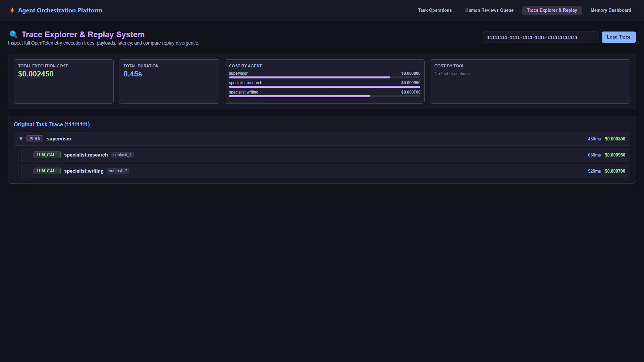Click the COST BY TOOL label
The width and height of the screenshot is (644, 362).
(449, 66)
